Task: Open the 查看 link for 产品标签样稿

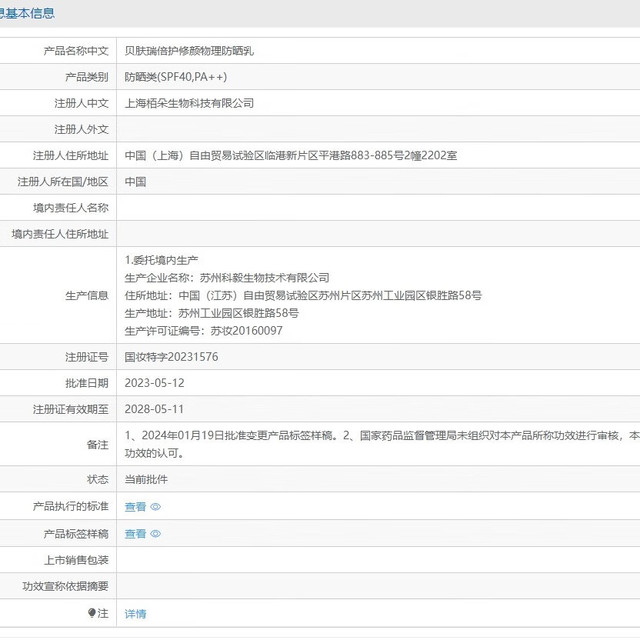Action: pos(135,533)
